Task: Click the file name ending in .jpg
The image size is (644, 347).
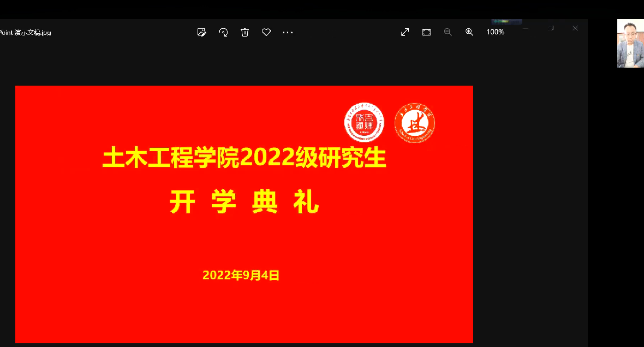Action: [x=25, y=32]
